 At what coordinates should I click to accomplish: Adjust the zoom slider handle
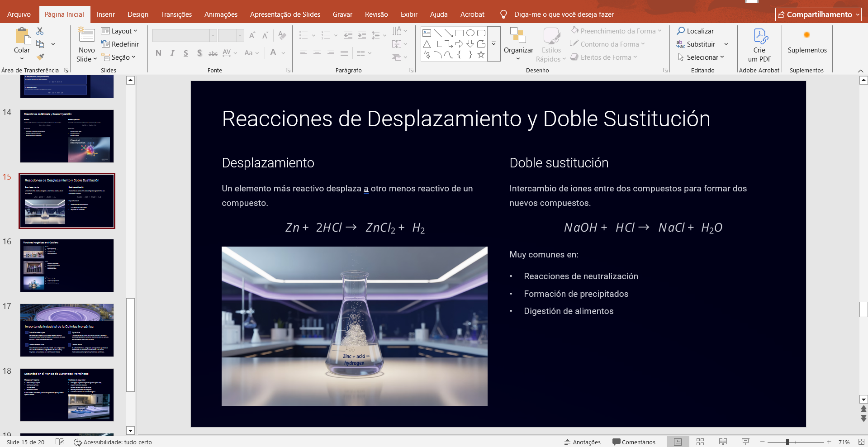coord(787,442)
